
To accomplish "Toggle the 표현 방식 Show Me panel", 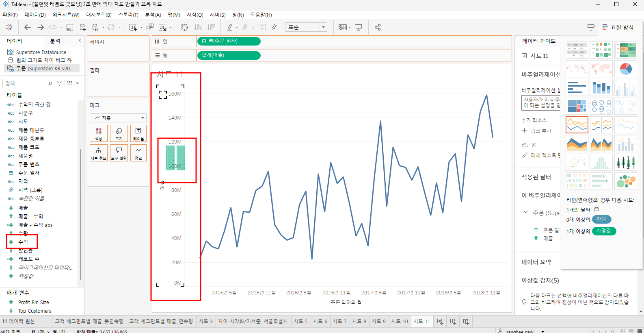I will [x=618, y=27].
